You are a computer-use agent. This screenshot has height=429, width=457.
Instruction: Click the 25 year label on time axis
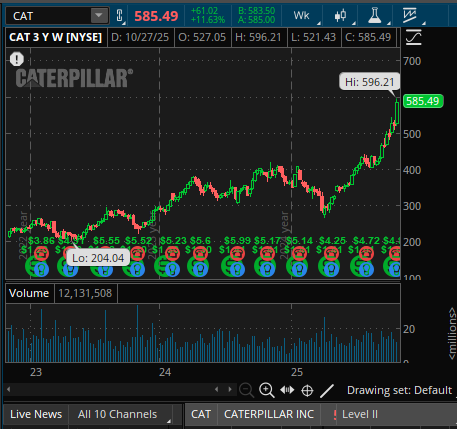click(297, 372)
